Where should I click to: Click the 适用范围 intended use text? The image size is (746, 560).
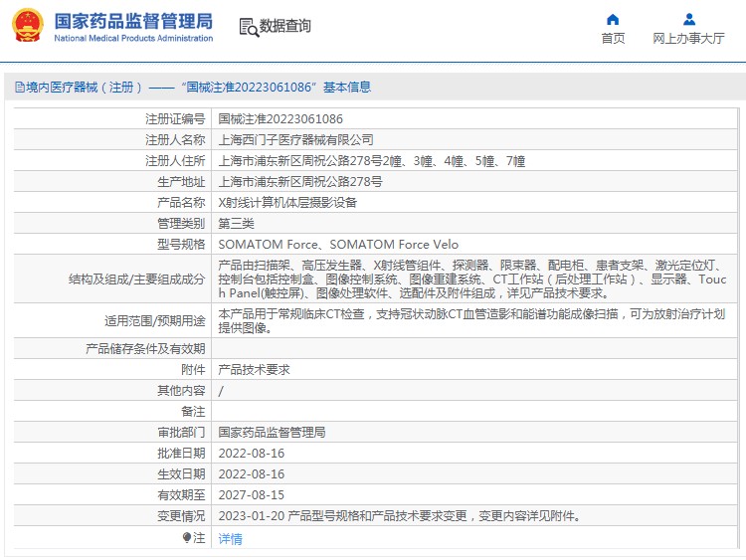[x=471, y=320]
